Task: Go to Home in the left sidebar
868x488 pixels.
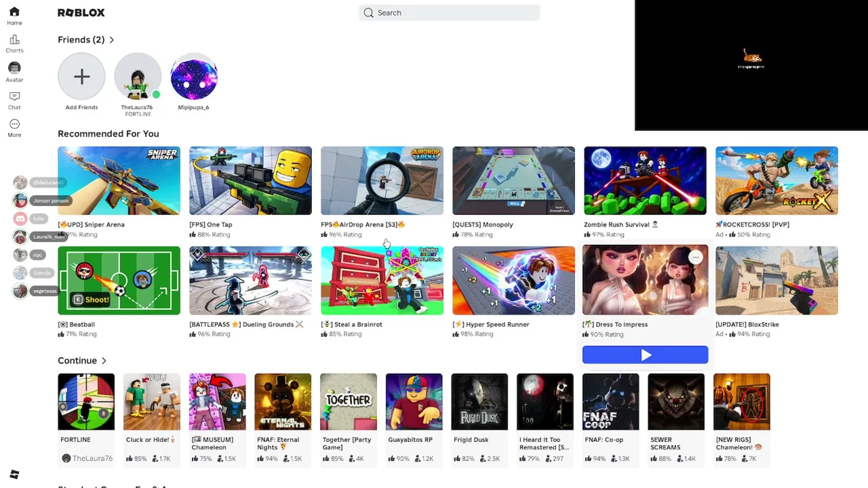Action: tap(14, 16)
